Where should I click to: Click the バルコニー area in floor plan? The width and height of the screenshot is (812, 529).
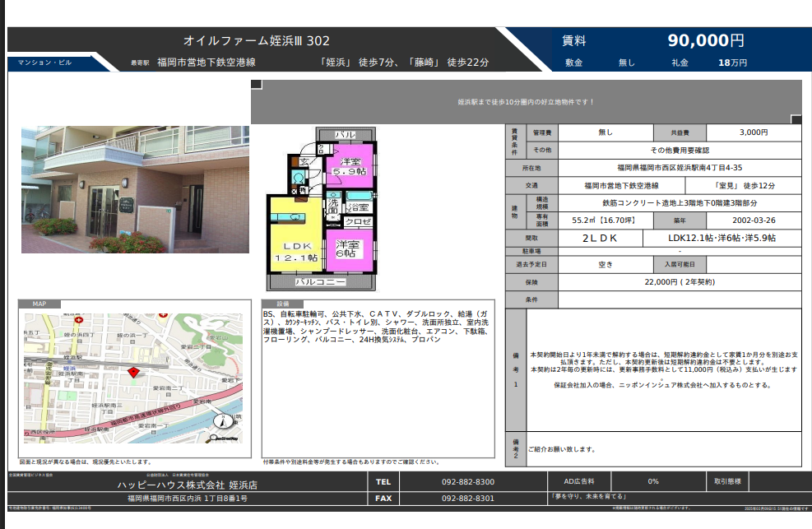pyautogui.click(x=321, y=282)
